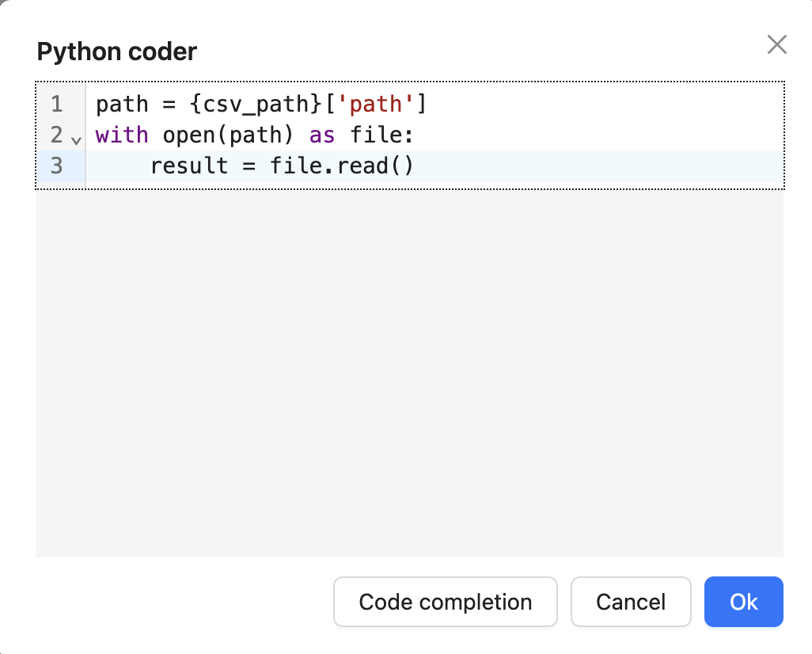Select line number 2 in the gutter
812x654 pixels.
click(57, 135)
